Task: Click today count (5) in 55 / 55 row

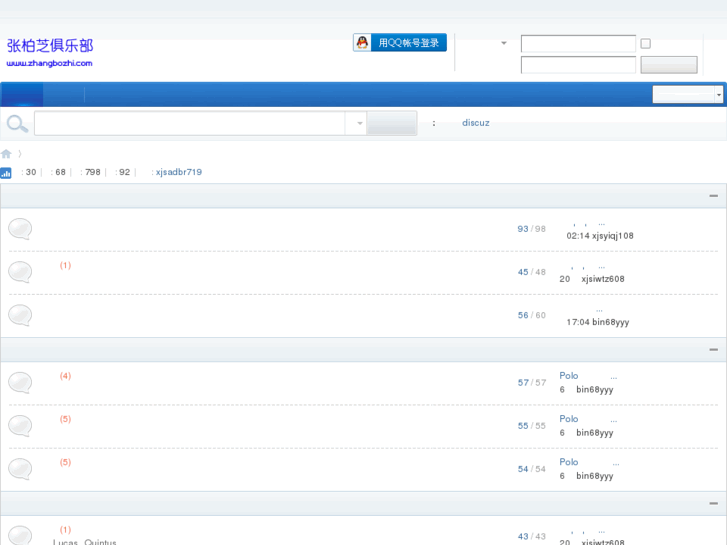Action: [x=65, y=419]
